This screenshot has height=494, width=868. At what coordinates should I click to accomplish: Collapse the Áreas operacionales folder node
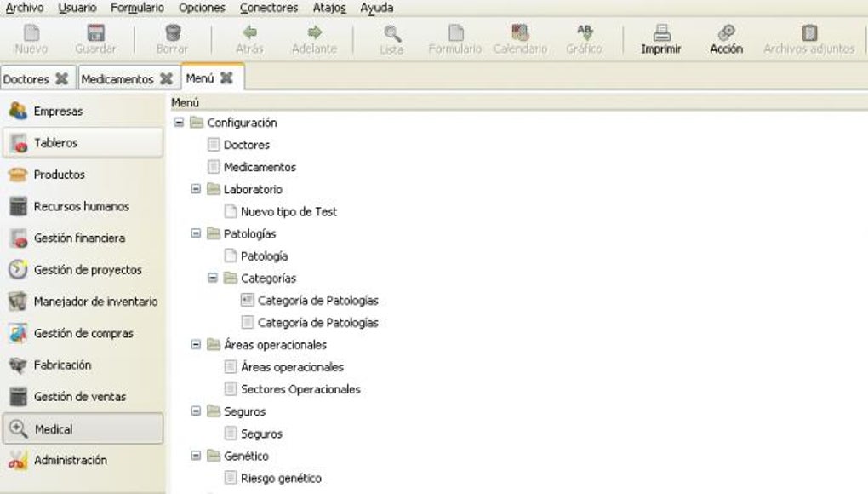(196, 344)
